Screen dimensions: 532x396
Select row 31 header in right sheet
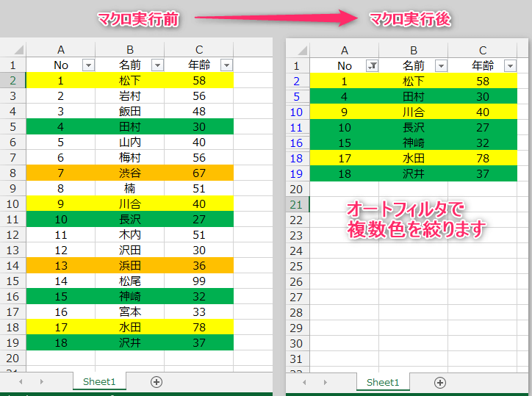(x=297, y=359)
